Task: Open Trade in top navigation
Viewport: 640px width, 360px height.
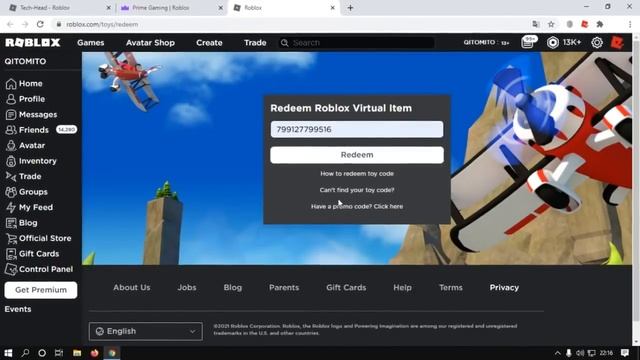Action: click(255, 42)
